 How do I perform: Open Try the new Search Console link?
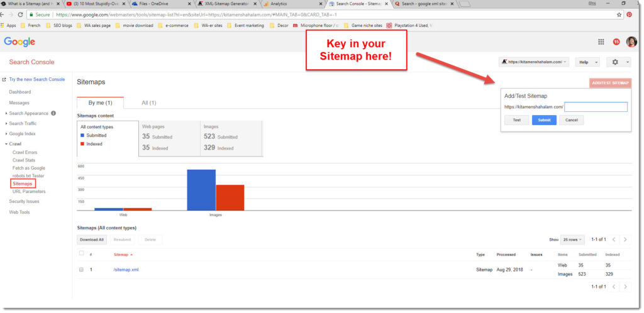[37, 80]
